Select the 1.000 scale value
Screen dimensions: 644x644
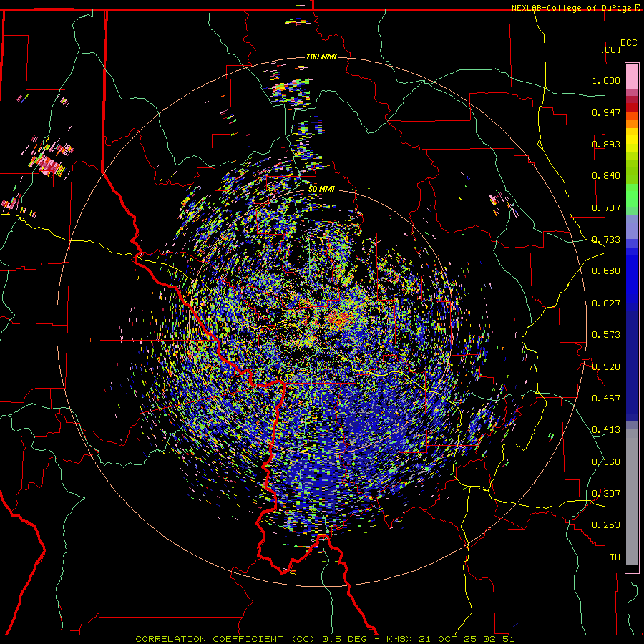606,80
